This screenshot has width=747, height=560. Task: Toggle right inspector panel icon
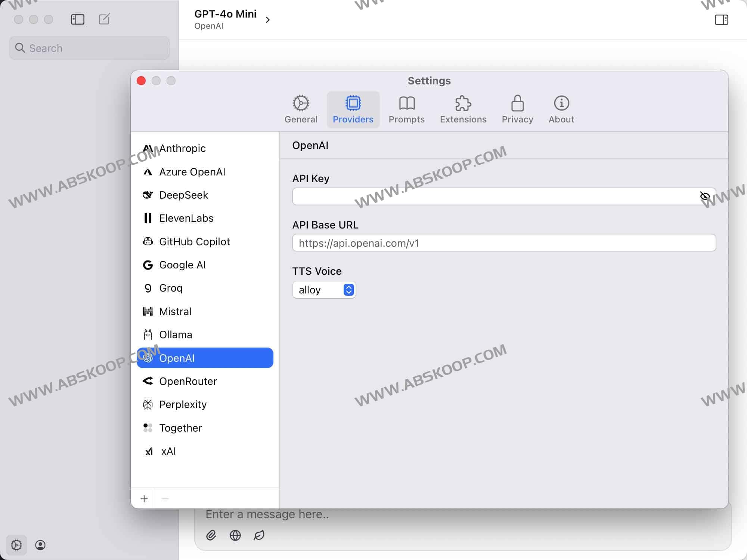[x=721, y=20]
